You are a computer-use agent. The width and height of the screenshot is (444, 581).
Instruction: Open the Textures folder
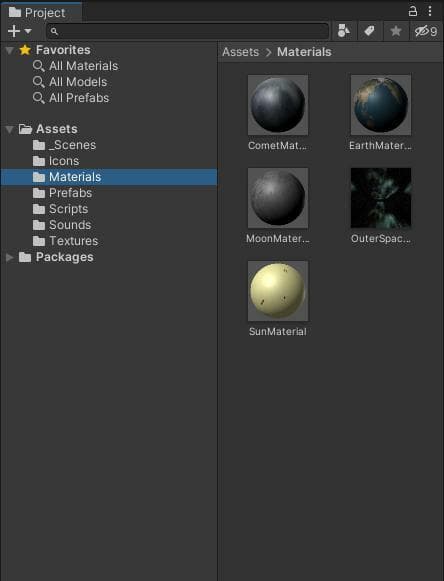(x=73, y=240)
